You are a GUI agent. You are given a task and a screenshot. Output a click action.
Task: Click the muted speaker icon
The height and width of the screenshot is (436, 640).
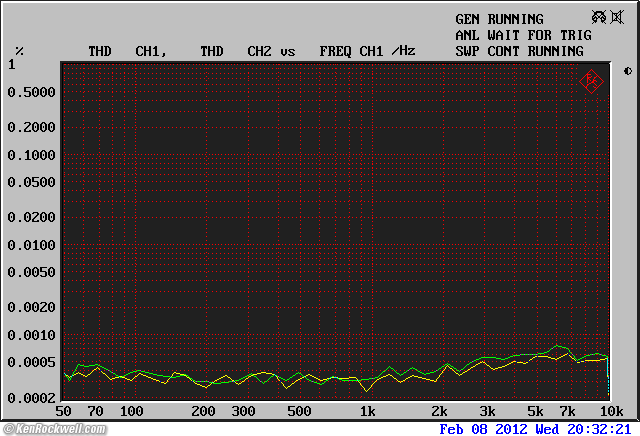tap(617, 17)
